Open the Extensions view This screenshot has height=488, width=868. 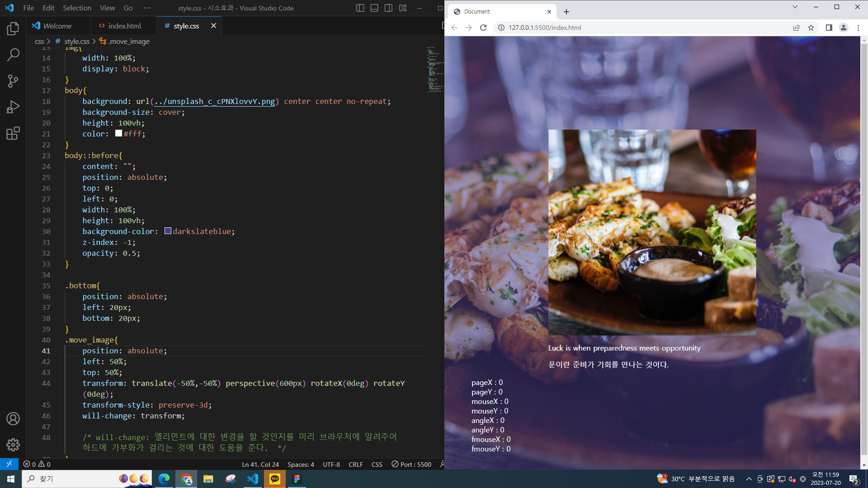13,133
